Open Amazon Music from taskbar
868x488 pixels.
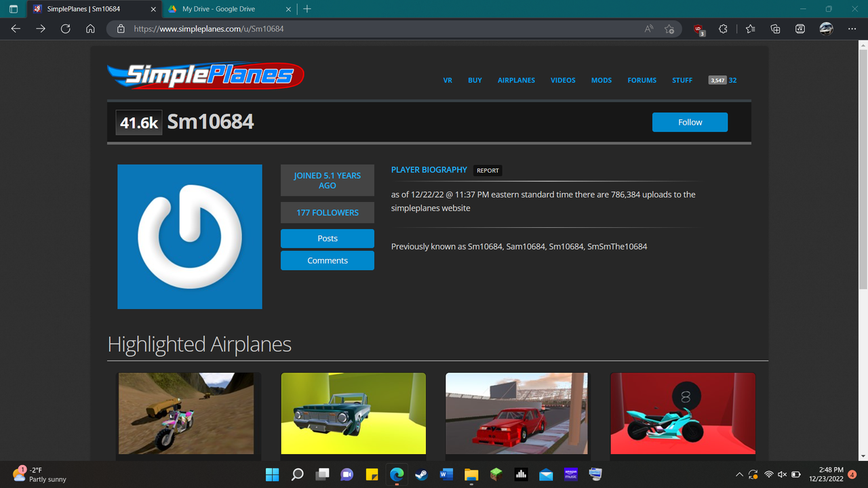570,474
